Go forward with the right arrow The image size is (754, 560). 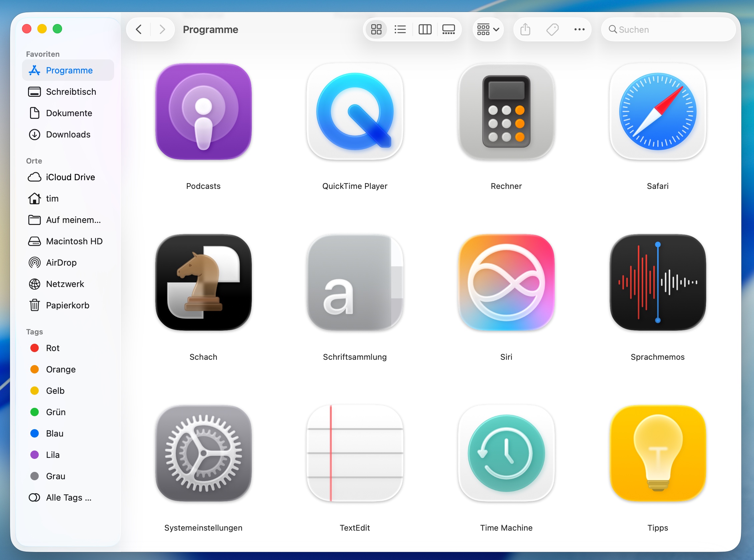[x=162, y=29]
